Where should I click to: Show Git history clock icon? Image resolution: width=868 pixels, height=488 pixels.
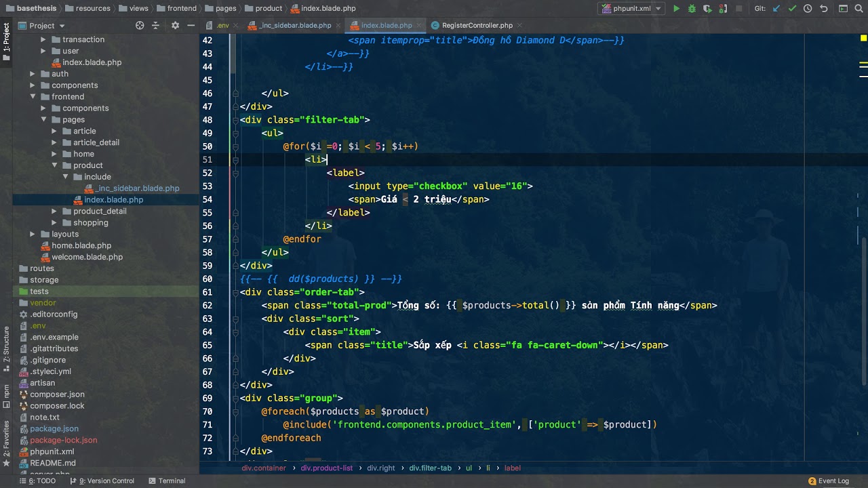808,9
